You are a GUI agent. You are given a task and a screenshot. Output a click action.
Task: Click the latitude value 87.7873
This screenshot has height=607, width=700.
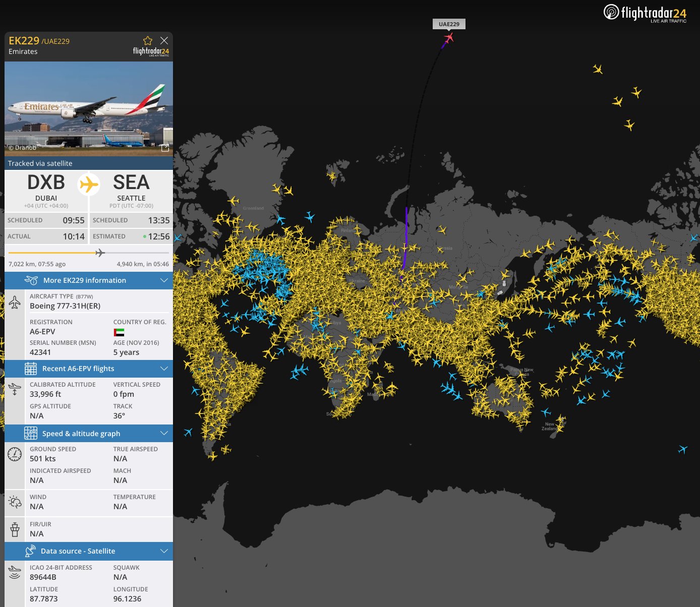coord(44,599)
